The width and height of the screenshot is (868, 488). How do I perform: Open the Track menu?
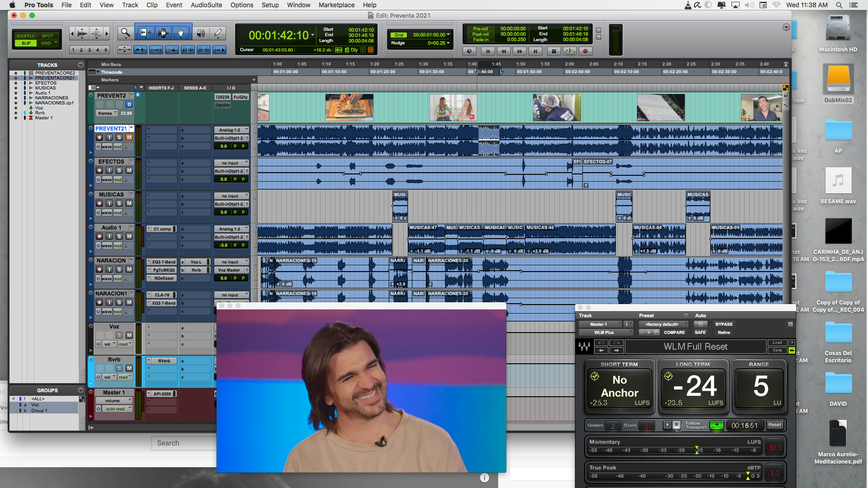130,5
